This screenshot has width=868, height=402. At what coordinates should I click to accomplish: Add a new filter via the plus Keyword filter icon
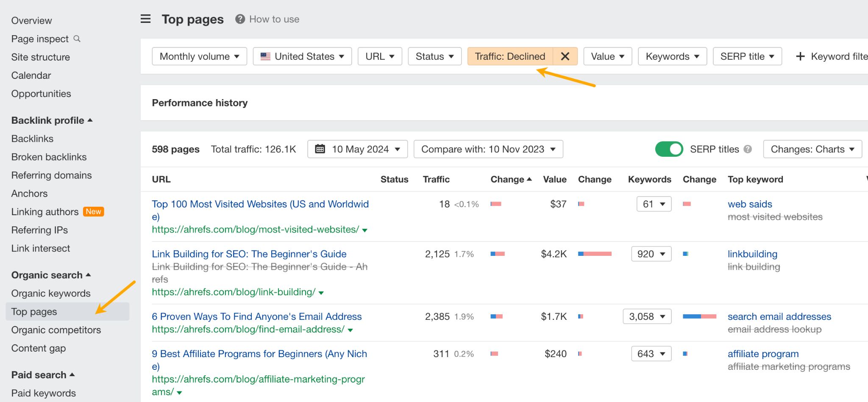800,56
